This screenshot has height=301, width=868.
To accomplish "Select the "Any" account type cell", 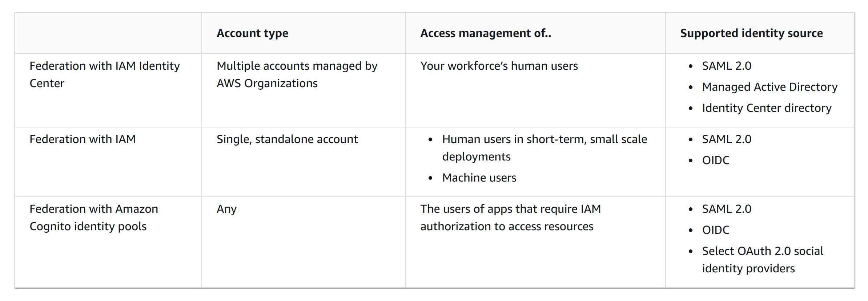I will click(x=226, y=209).
